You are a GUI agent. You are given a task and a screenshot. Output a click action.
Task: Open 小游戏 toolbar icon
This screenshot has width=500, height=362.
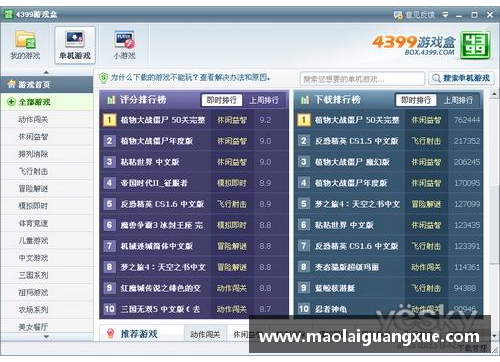pyautogui.click(x=124, y=40)
